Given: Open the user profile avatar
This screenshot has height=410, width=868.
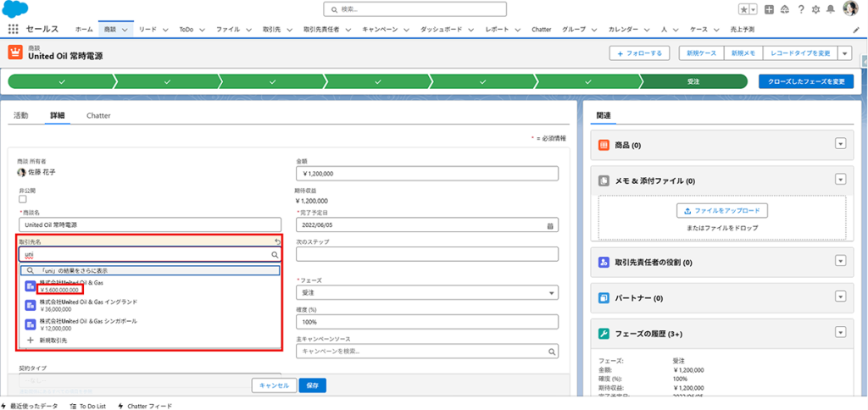Looking at the screenshot, I should click(x=850, y=8).
